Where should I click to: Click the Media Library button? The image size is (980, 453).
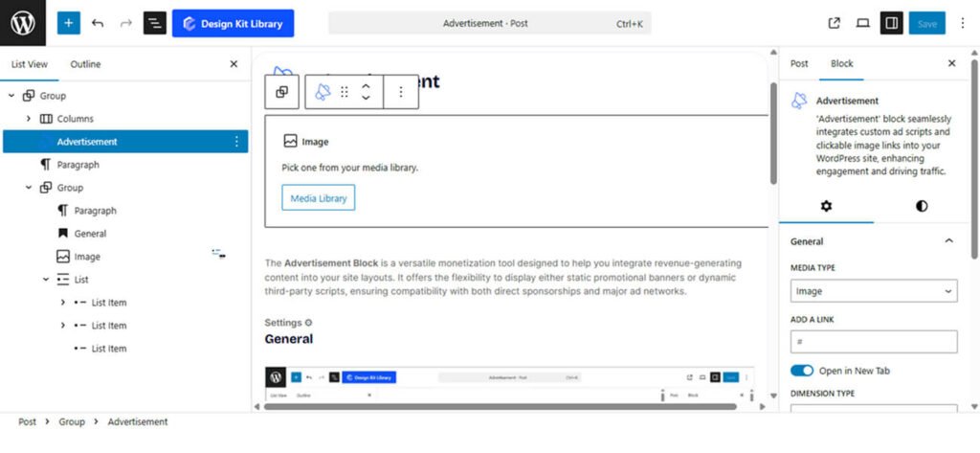[318, 197]
